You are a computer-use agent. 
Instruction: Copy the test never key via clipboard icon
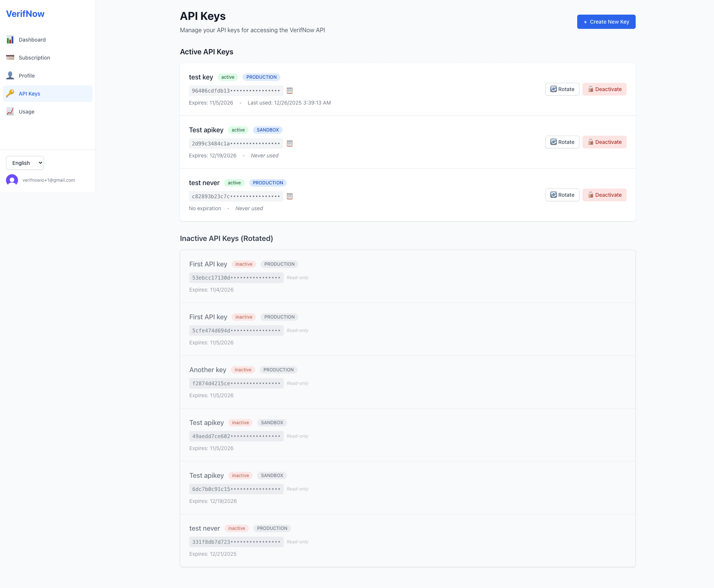click(x=289, y=196)
